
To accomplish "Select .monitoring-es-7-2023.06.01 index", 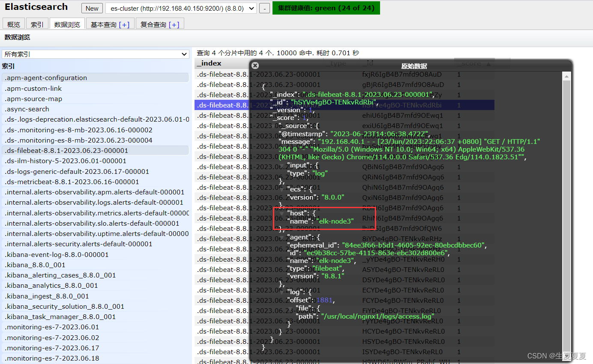I will tap(95, 327).
